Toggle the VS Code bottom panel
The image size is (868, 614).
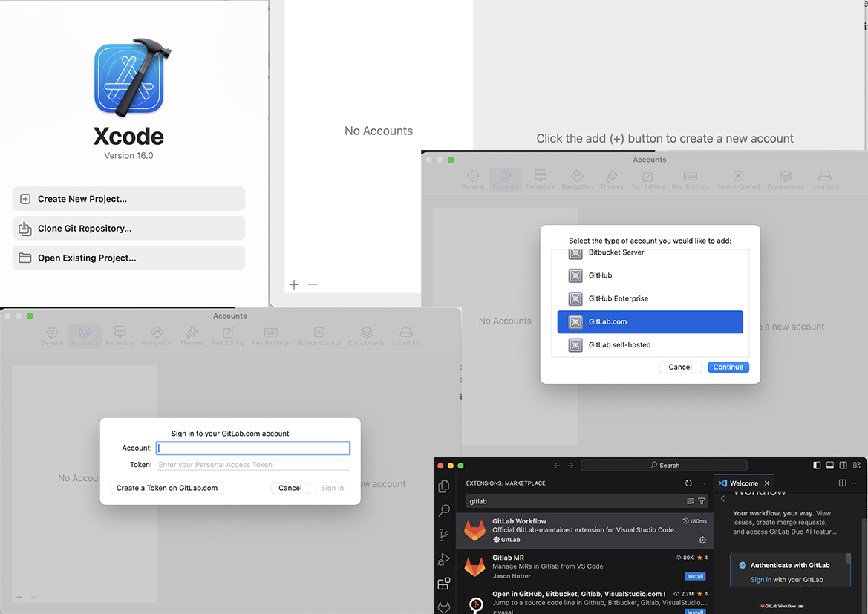pos(830,465)
